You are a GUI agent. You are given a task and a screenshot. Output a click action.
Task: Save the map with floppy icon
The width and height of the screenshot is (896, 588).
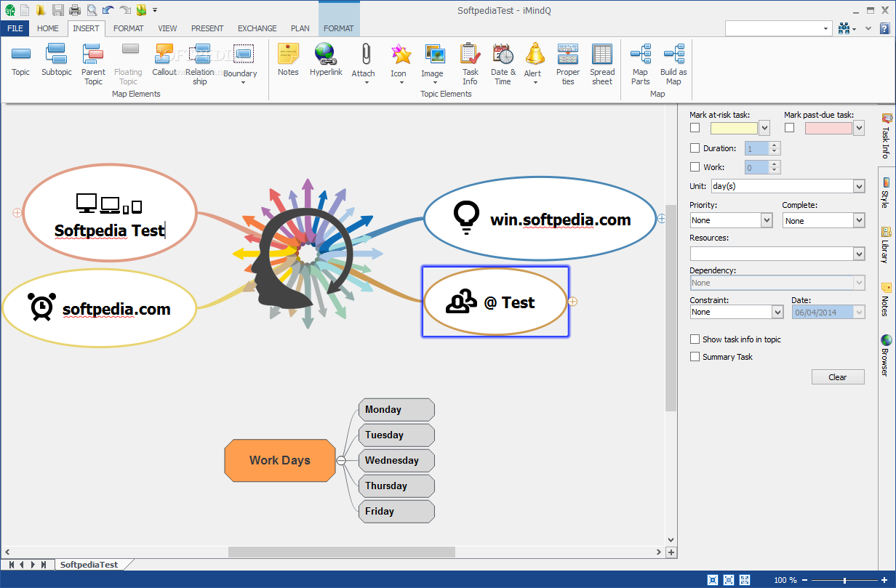point(58,9)
